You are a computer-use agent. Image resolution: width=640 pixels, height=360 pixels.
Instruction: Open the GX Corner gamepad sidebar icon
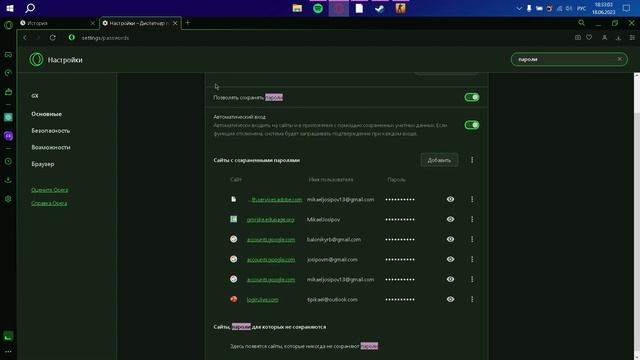click(8, 54)
